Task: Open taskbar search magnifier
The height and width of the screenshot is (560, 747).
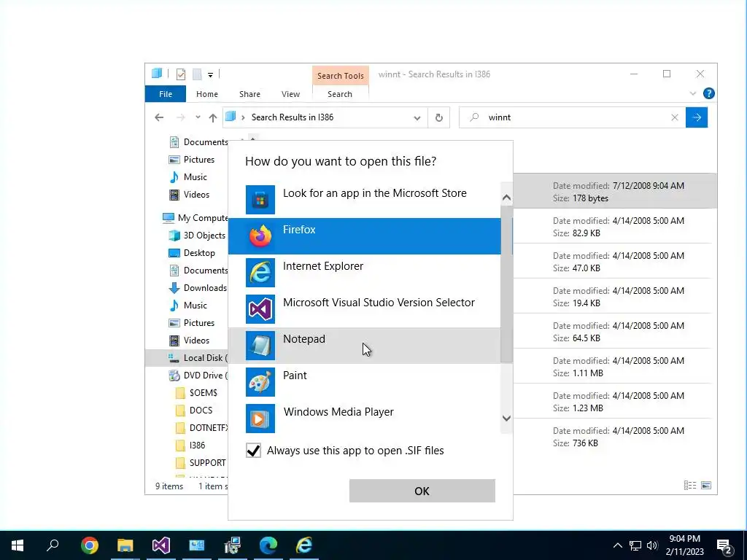Action: (53, 545)
